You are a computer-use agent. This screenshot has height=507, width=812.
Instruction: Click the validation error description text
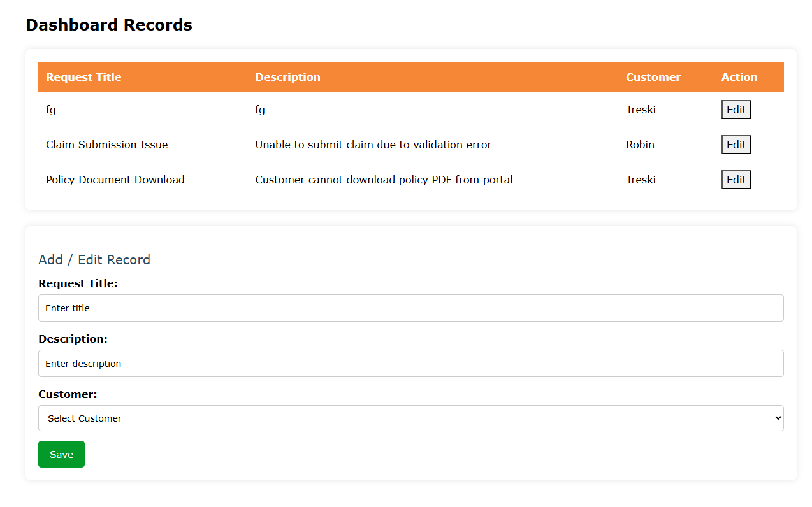[373, 145]
